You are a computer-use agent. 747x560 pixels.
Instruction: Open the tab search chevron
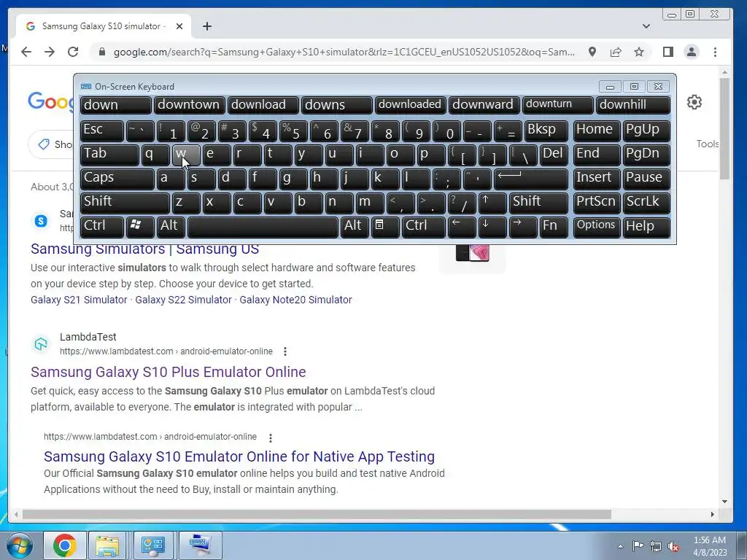[646, 26]
